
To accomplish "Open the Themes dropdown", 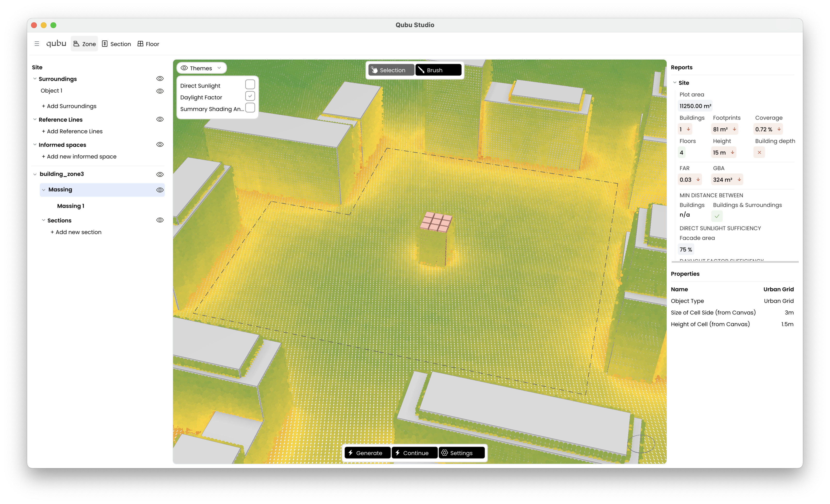I will [x=201, y=68].
